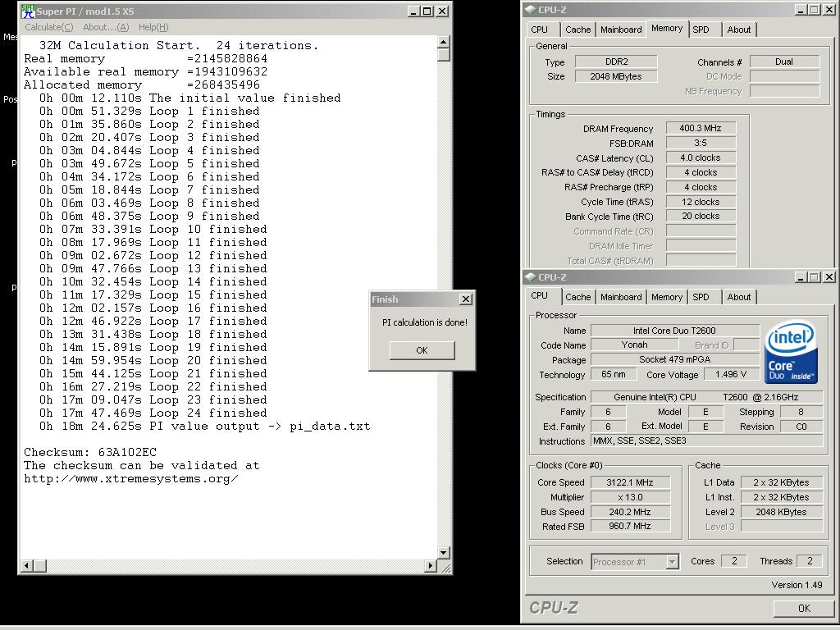Viewport: 840px width, 630px height.
Task: Open the Help menu in Super PI
Action: pos(153,27)
